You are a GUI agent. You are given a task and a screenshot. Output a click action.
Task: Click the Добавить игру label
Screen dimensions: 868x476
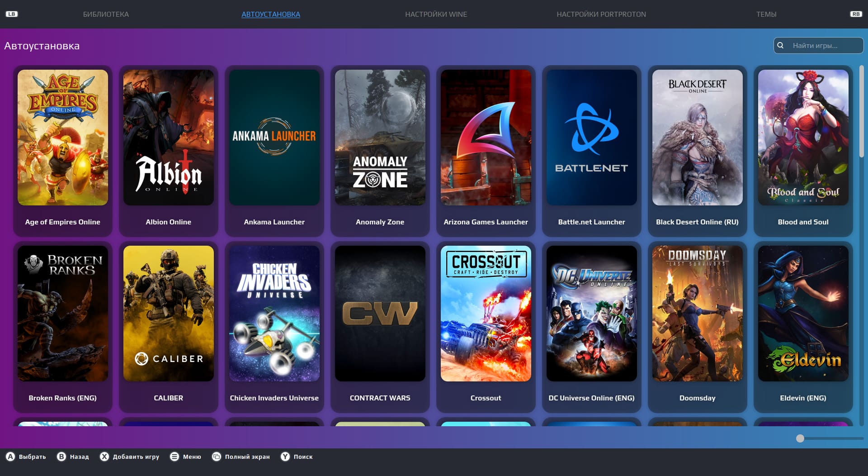click(x=136, y=457)
